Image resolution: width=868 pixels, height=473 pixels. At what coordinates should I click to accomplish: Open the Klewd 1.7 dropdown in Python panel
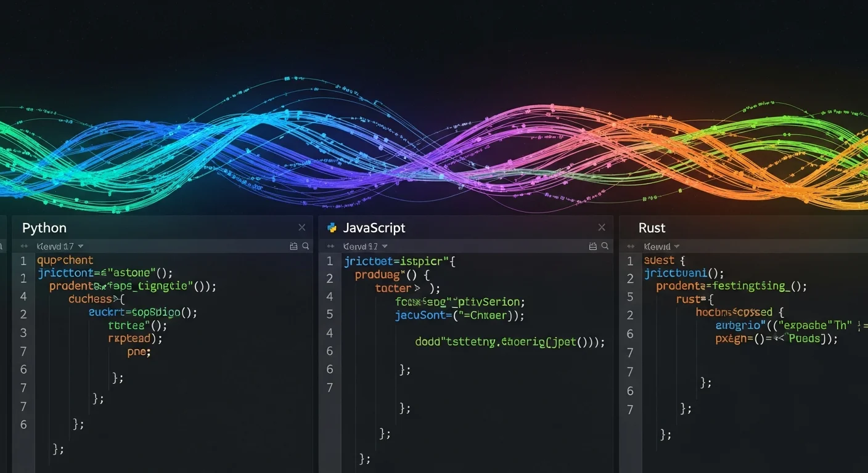click(60, 246)
